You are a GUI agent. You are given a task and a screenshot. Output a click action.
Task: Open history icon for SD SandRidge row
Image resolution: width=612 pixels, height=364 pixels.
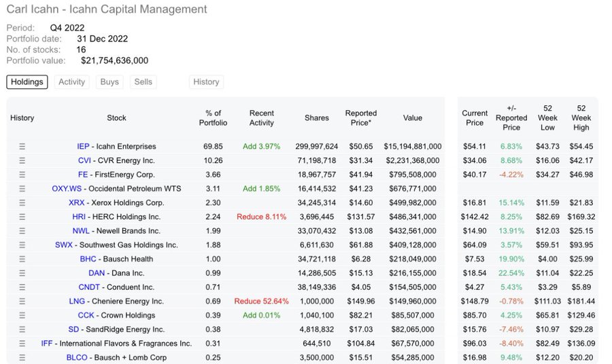22,329
